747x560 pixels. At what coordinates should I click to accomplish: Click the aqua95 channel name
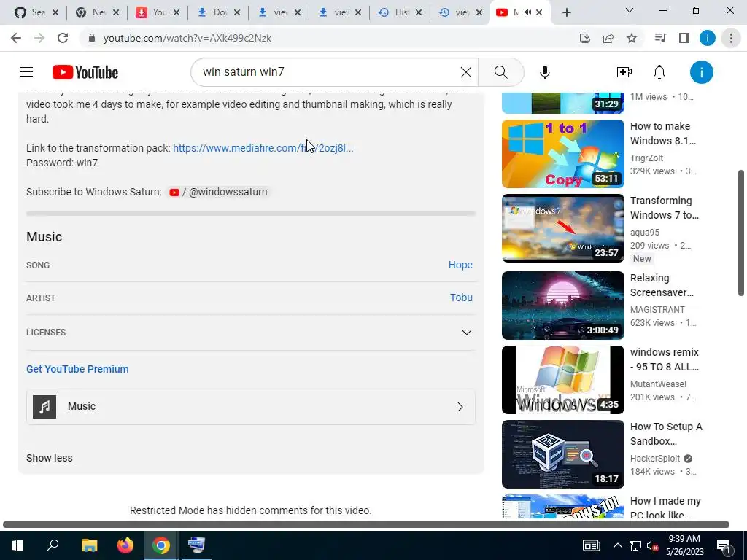tap(645, 233)
